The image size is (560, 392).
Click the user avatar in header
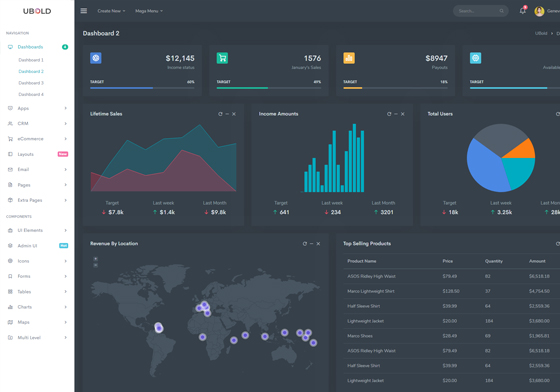pyautogui.click(x=539, y=11)
